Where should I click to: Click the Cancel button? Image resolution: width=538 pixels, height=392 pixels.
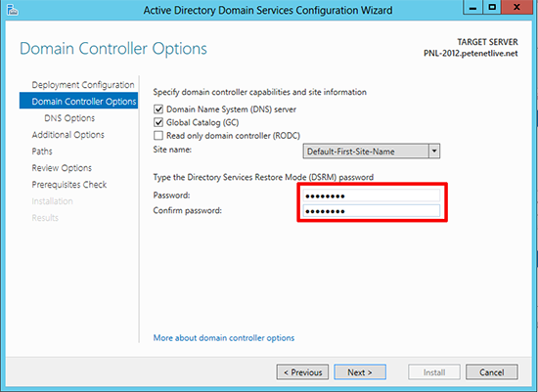tap(492, 372)
